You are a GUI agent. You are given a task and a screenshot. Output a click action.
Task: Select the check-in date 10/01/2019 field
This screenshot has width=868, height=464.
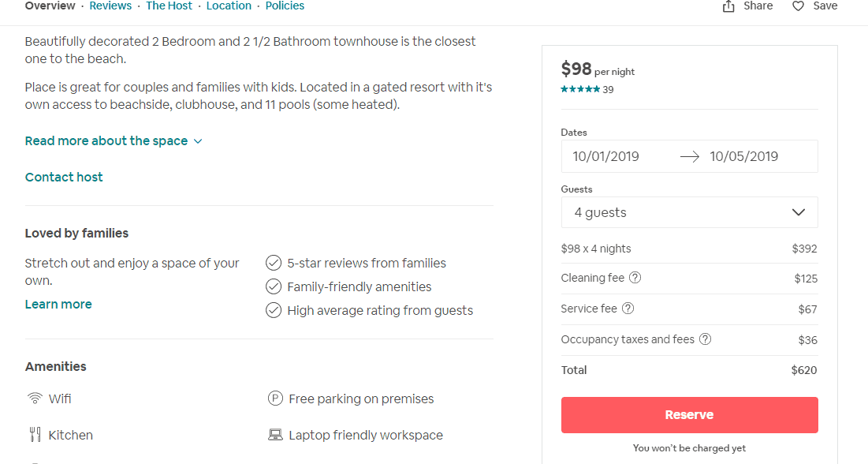(605, 156)
